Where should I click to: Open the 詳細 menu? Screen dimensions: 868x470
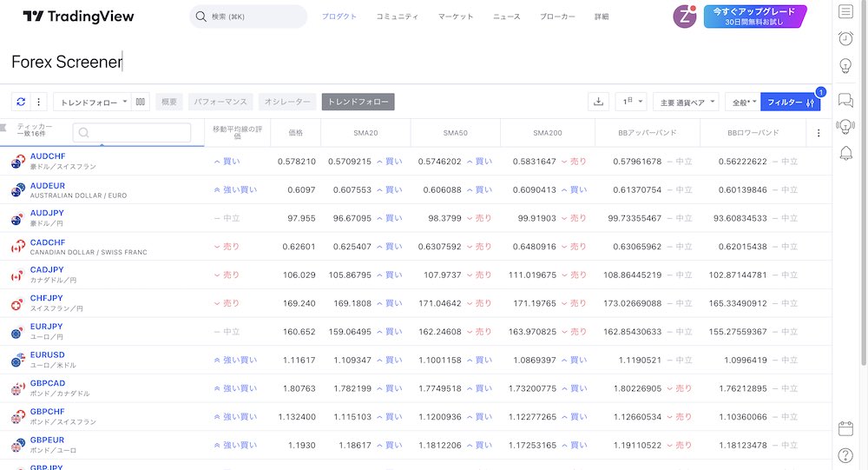pyautogui.click(x=602, y=17)
